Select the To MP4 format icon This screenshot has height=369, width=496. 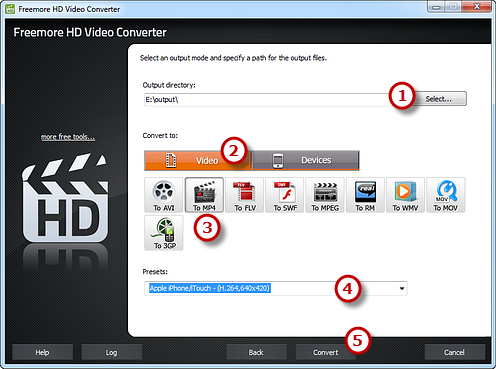pyautogui.click(x=204, y=195)
